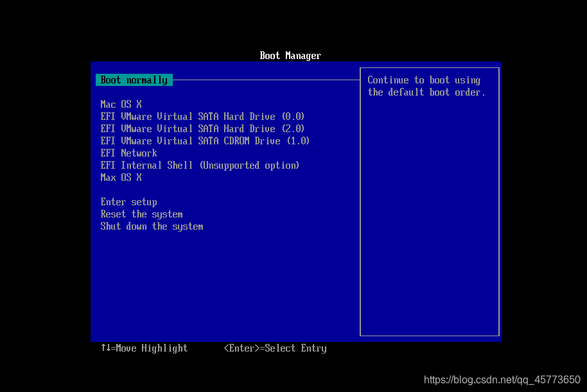
Task: Choose Shut down the system
Action: (x=152, y=226)
